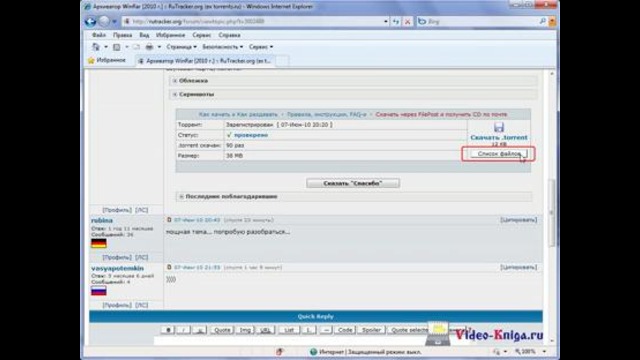Click the Feeds toolbar icon
This screenshot has height=360, width=640.
(117, 47)
